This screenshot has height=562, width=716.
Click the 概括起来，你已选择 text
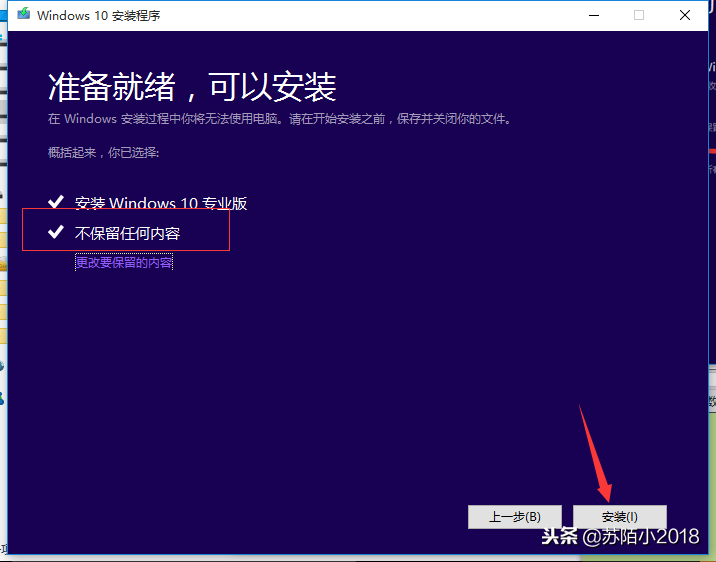(103, 152)
